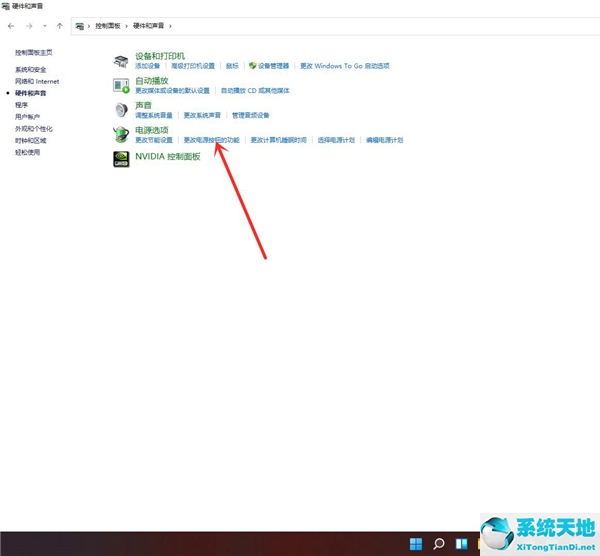Open 轻松使用 in the sidebar
The width and height of the screenshot is (600, 556).
tap(28, 152)
